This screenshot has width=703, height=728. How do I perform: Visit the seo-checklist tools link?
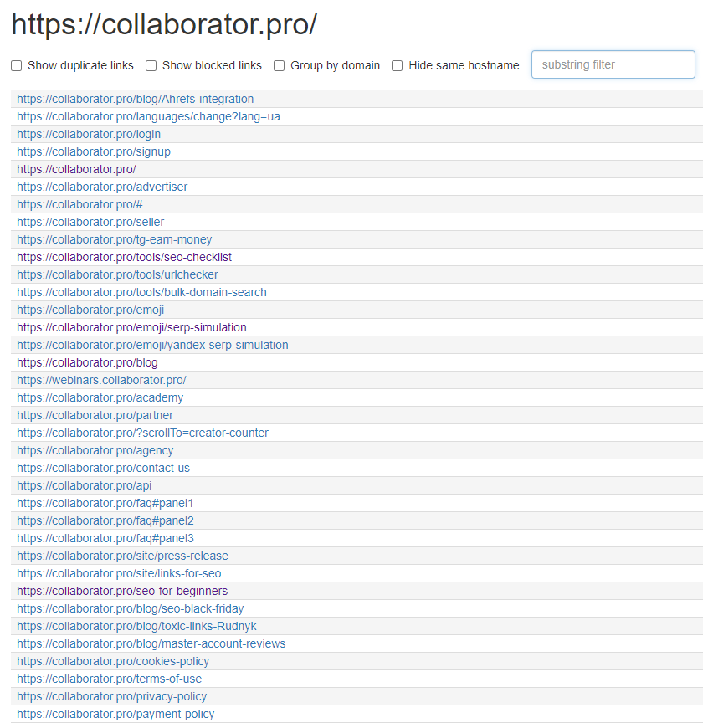point(123,257)
